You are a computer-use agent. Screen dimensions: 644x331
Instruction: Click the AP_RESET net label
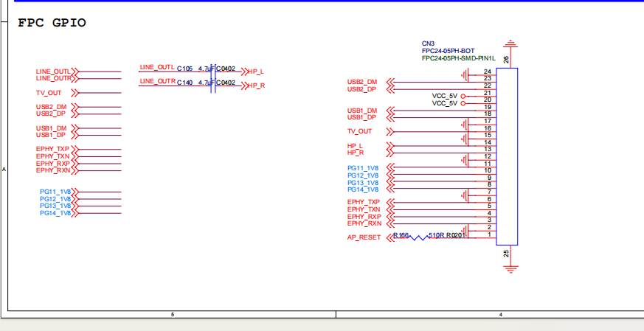[364, 237]
